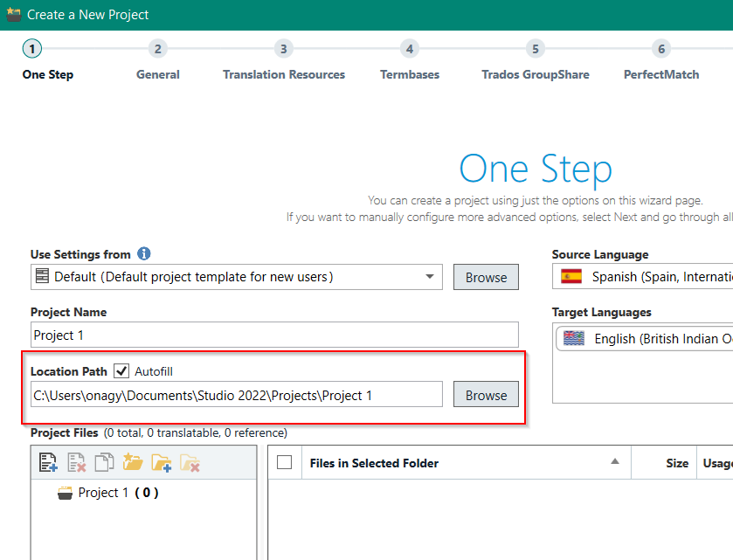Go to step 5 Trados GroupShare
This screenshot has width=733, height=560.
pos(536,49)
